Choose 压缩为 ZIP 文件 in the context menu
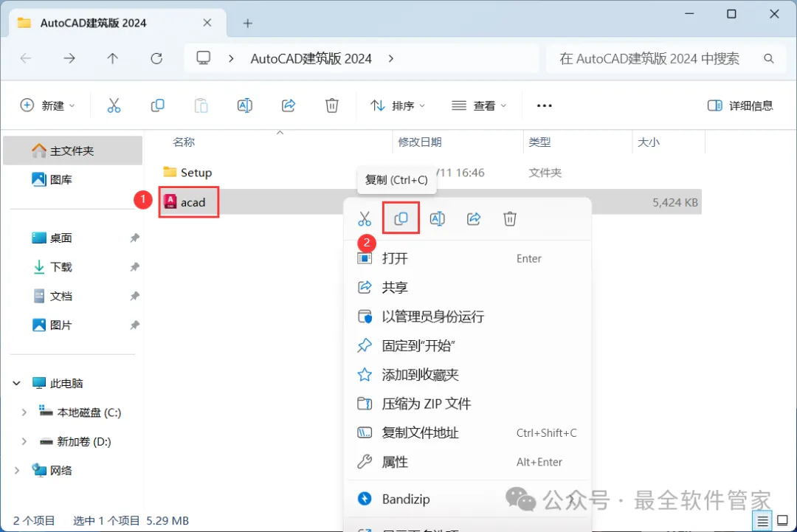This screenshot has width=797, height=532. [x=468, y=404]
